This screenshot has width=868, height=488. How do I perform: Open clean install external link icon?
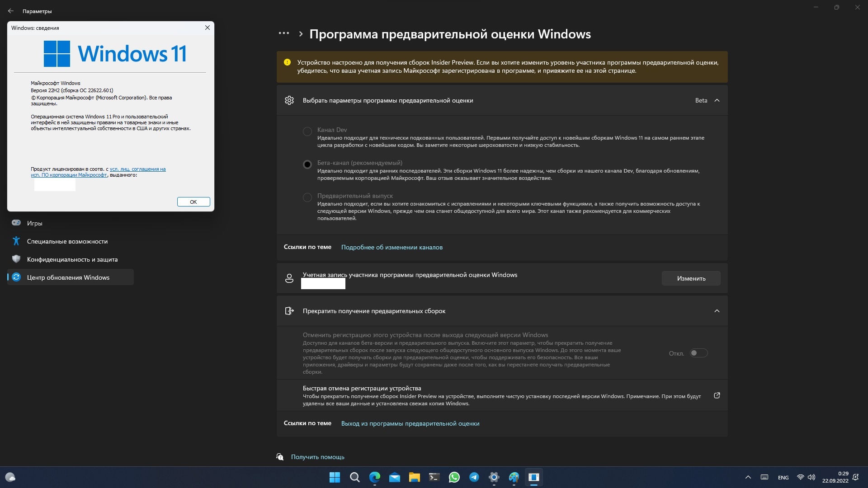click(717, 395)
